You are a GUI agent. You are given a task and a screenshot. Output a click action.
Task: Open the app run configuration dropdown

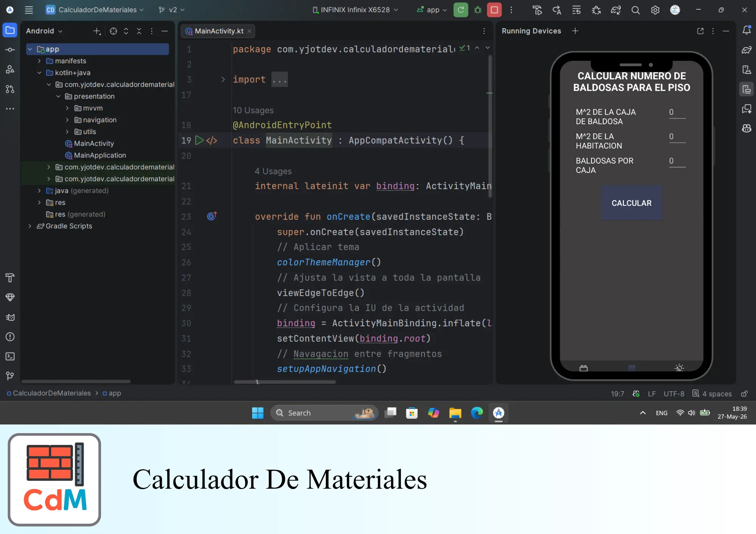click(x=432, y=10)
